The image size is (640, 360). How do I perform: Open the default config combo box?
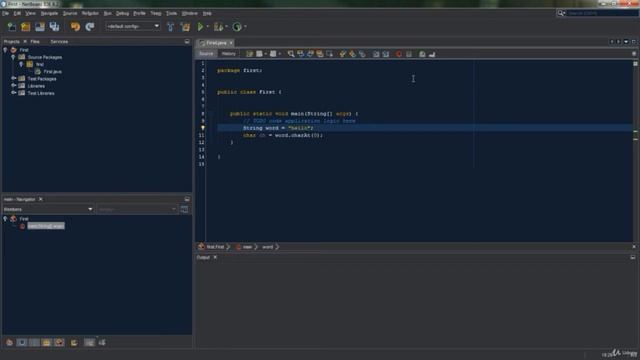pyautogui.click(x=133, y=26)
